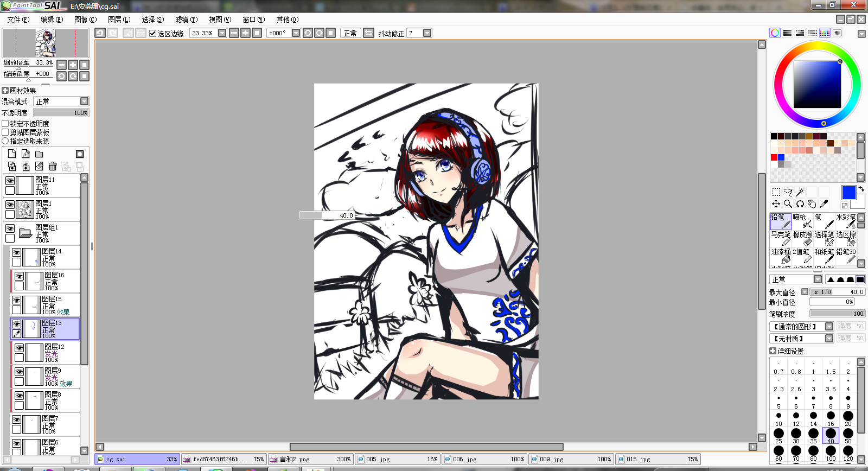
Task: Select the 铅笔 pencil brush
Action: [x=781, y=221]
